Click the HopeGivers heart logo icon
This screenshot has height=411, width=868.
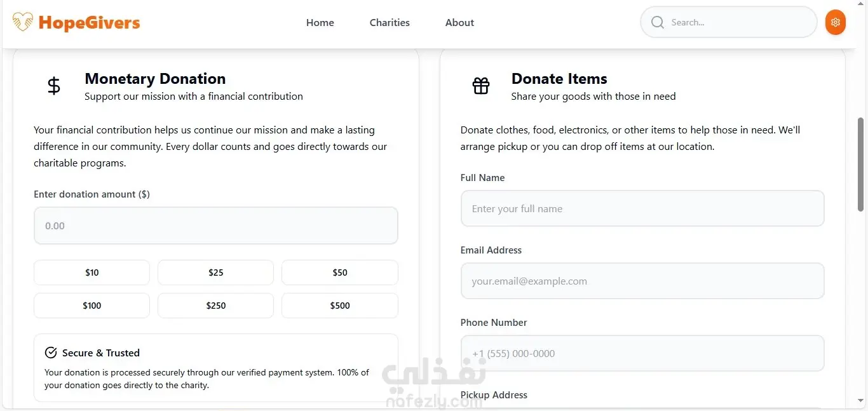click(x=23, y=23)
